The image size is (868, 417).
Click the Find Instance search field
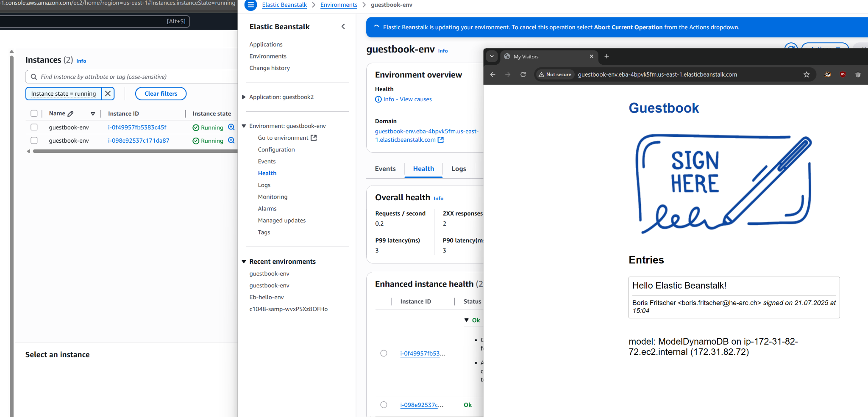(136, 77)
